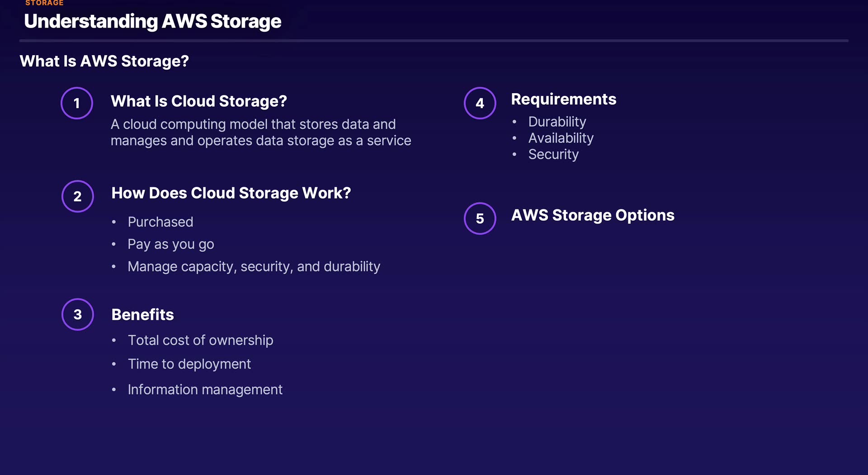Click the "Time to deployment" bullet
Viewport: 868px width, 475px height.
[189, 364]
